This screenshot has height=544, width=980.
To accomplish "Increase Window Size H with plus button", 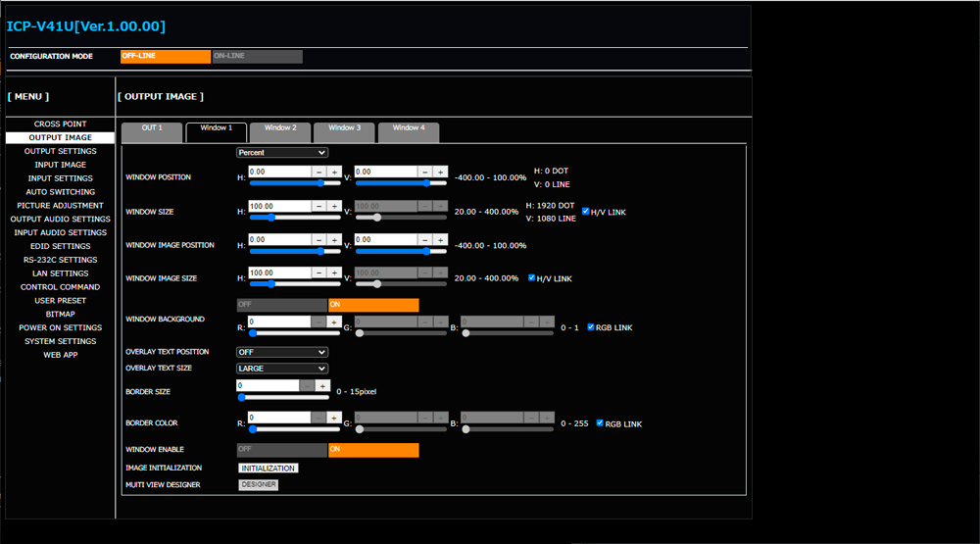I will tap(334, 206).
